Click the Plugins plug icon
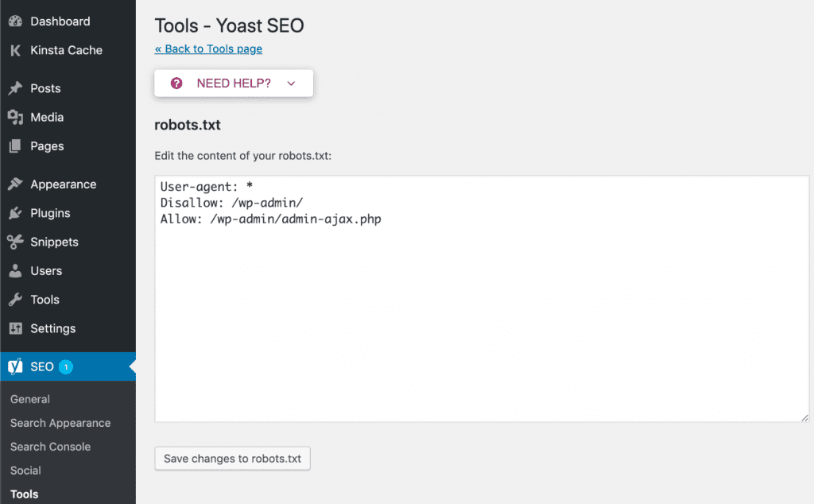 15,213
